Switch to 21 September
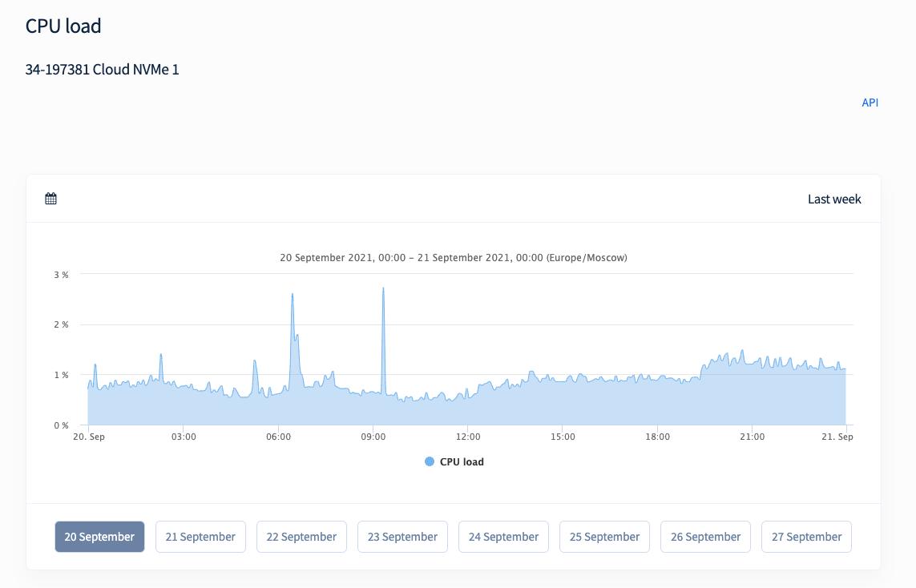 coord(200,537)
